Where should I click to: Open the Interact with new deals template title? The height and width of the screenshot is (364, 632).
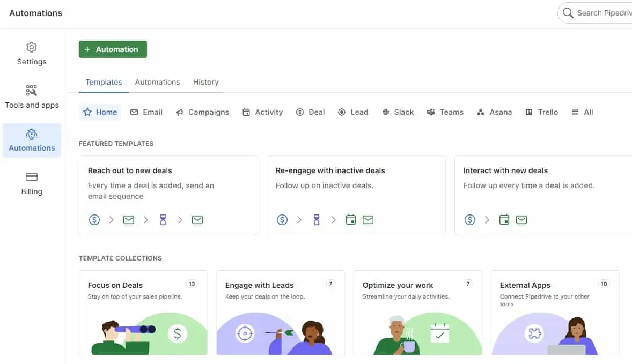click(505, 170)
